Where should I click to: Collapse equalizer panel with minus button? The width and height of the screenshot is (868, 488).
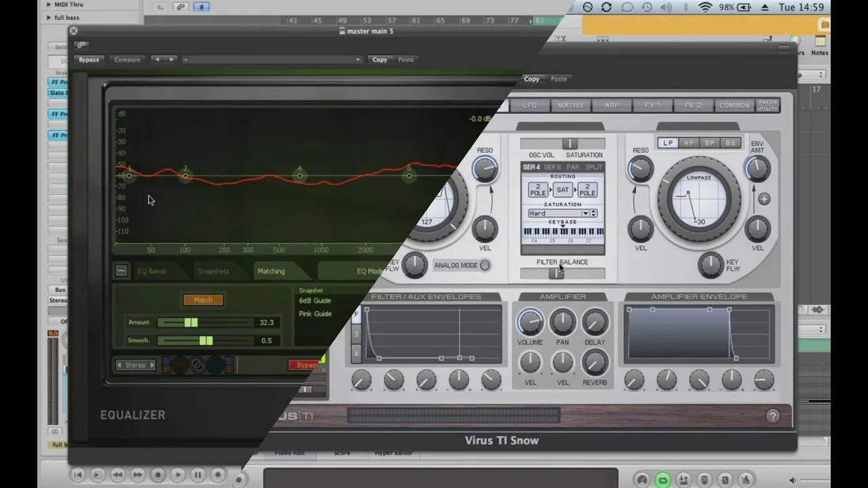pyautogui.click(x=121, y=271)
